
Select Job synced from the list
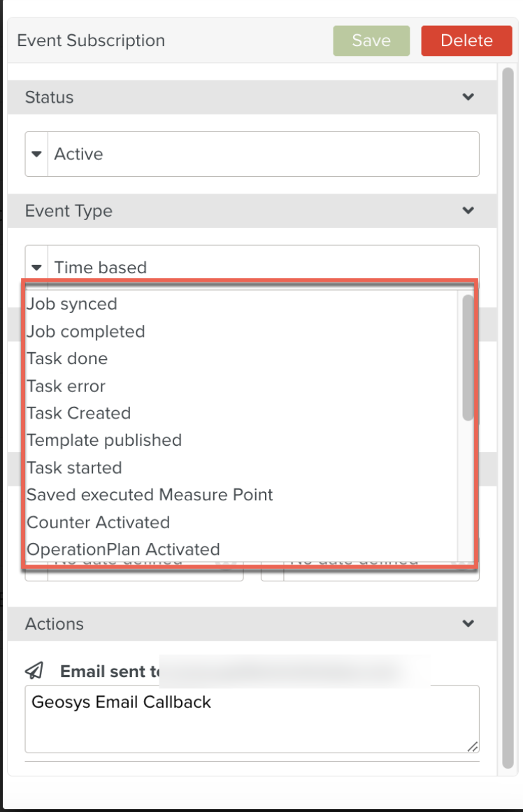coord(72,304)
